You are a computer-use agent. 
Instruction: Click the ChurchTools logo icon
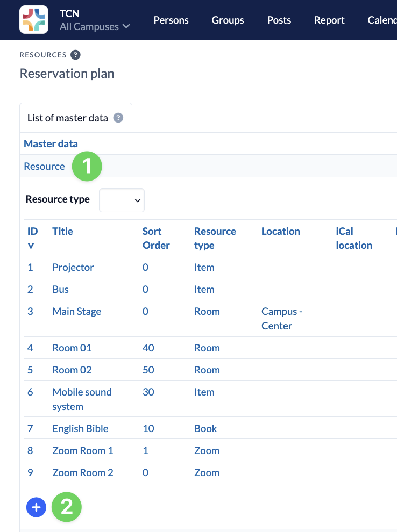coord(33,20)
